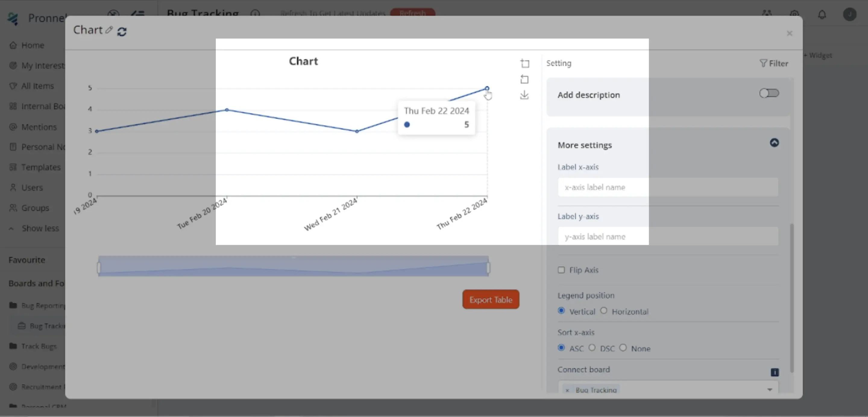Click the Pronnel logo icon

point(13,18)
